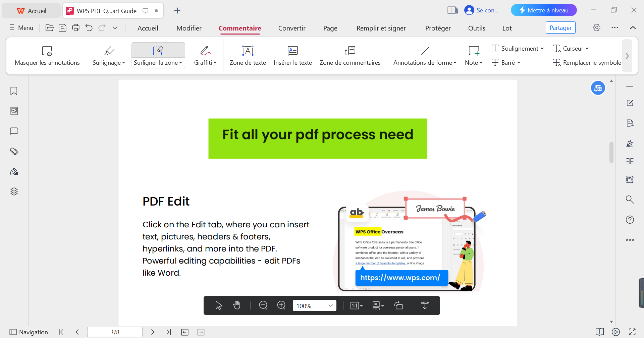Select Remplacer le symbole
Screen dimensions: 644x338
[x=587, y=63]
